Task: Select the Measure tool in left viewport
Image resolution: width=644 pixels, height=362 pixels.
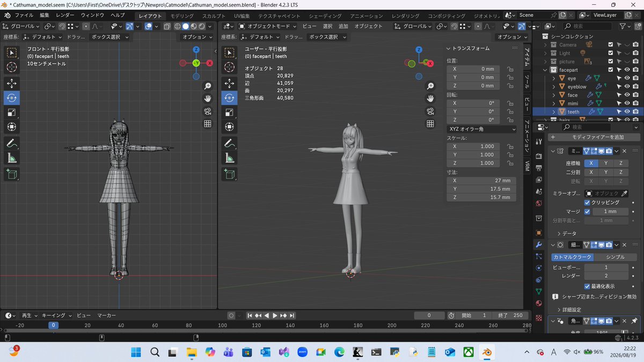Action: click(12, 158)
